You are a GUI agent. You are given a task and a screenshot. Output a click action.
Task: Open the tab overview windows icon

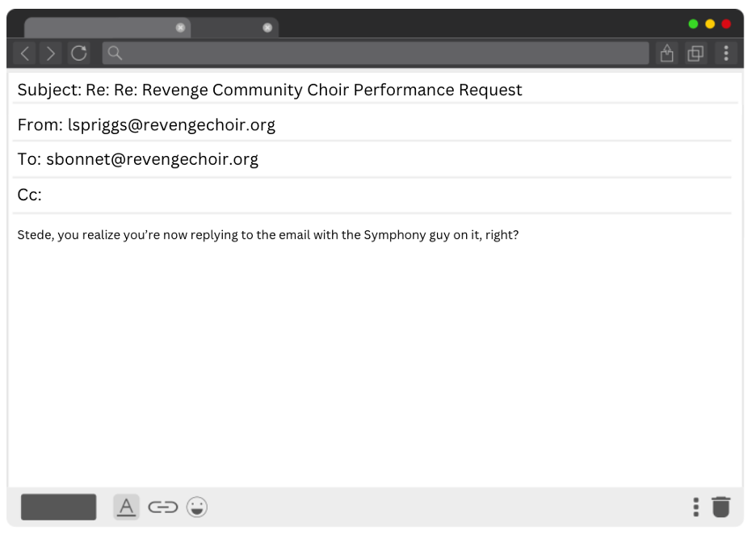[x=695, y=53]
